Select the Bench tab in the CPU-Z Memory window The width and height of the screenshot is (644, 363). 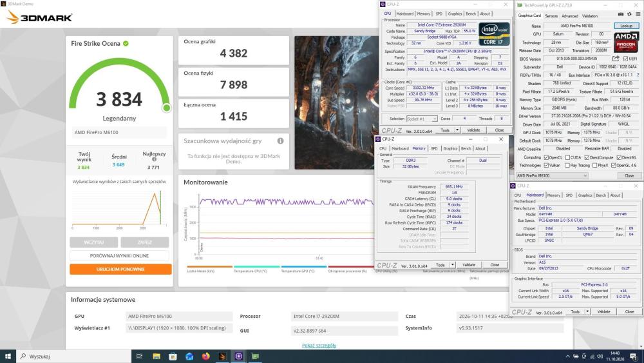[x=466, y=148]
